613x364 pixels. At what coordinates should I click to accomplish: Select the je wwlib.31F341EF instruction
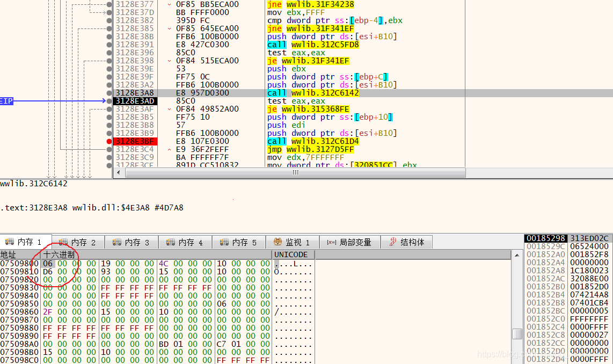(x=308, y=61)
